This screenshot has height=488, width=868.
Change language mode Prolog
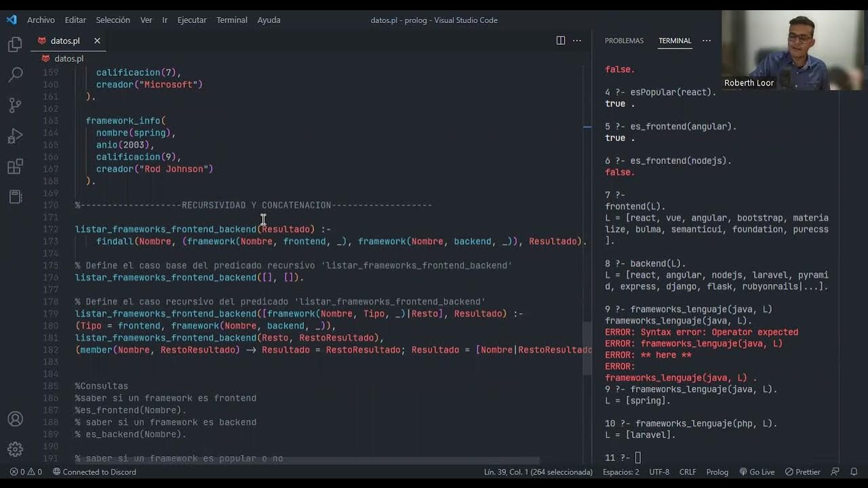tap(717, 472)
